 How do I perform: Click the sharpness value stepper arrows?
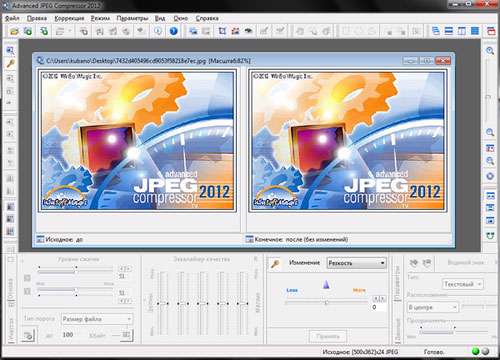coord(379,298)
